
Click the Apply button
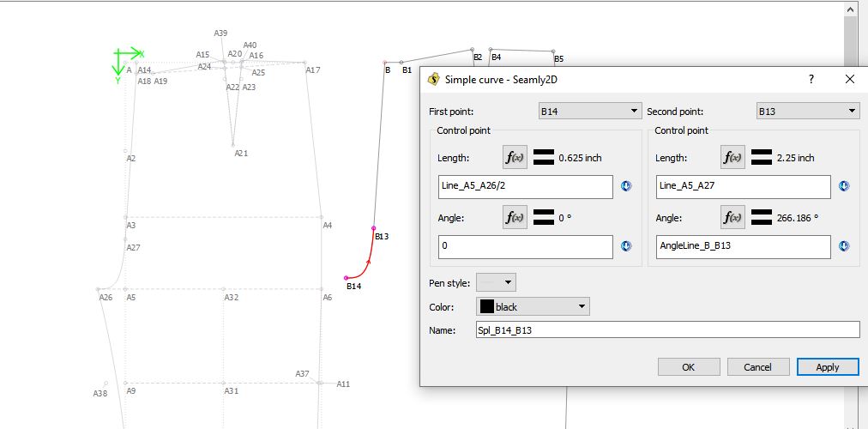pyautogui.click(x=827, y=366)
